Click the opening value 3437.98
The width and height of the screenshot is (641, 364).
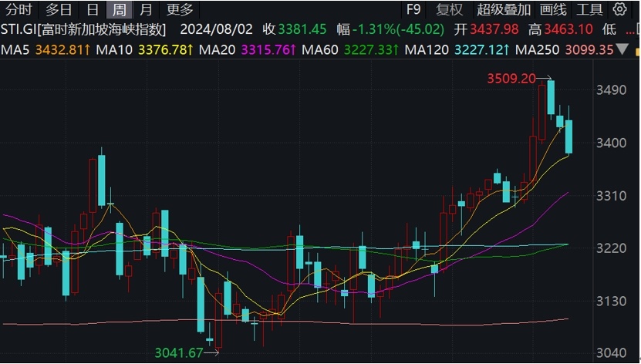pos(494,29)
